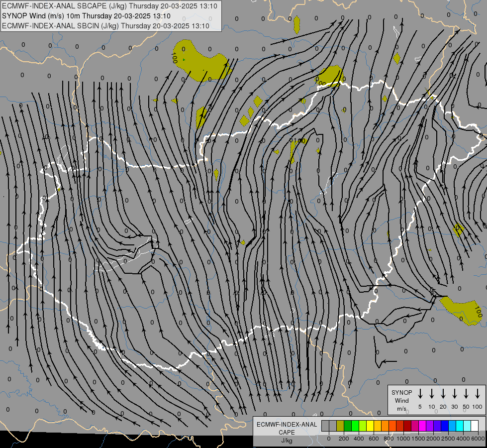Pick the dark green CAPE legend swatch
Screen dimensions: 487x448
pyautogui.click(x=348, y=426)
